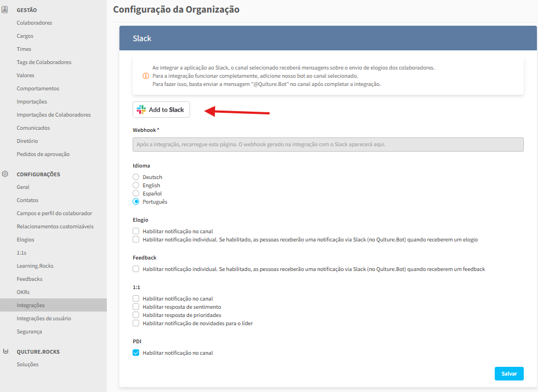Open Campos e perfil do colaborador
The image size is (538, 392).
coord(54,213)
